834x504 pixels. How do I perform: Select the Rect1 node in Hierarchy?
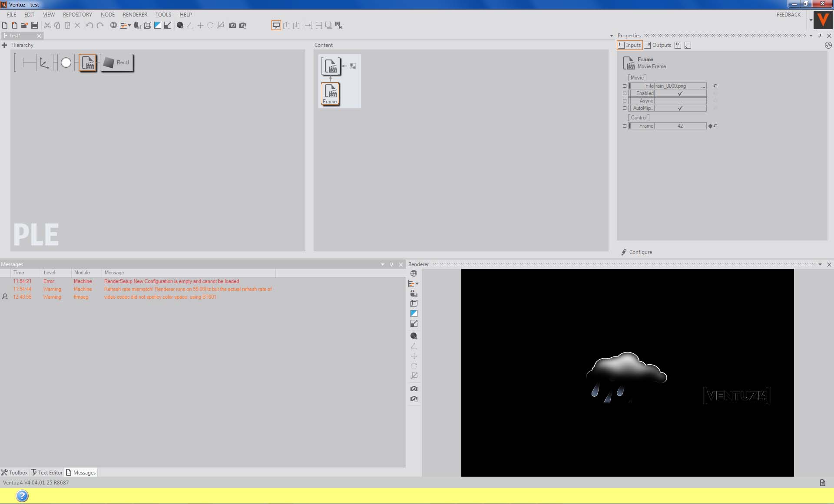pyautogui.click(x=117, y=63)
